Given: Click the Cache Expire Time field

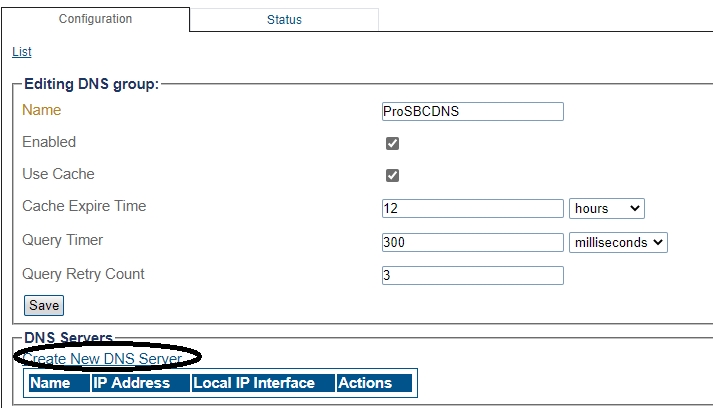Looking at the screenshot, I should [x=473, y=208].
